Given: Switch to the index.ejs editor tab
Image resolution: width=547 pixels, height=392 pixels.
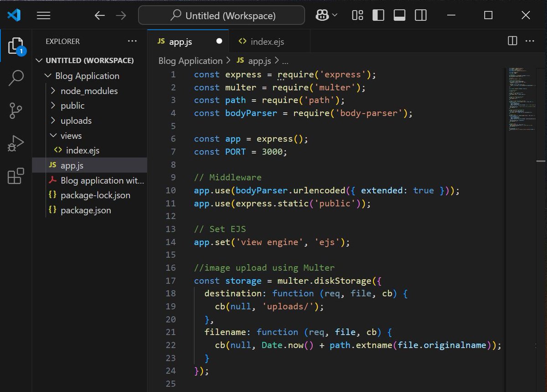Looking at the screenshot, I should (x=270, y=41).
